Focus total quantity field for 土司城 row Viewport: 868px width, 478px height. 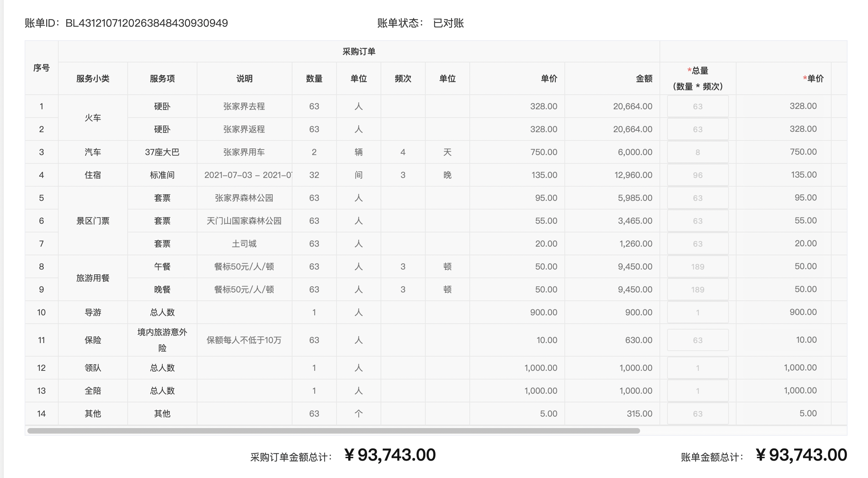click(x=697, y=244)
